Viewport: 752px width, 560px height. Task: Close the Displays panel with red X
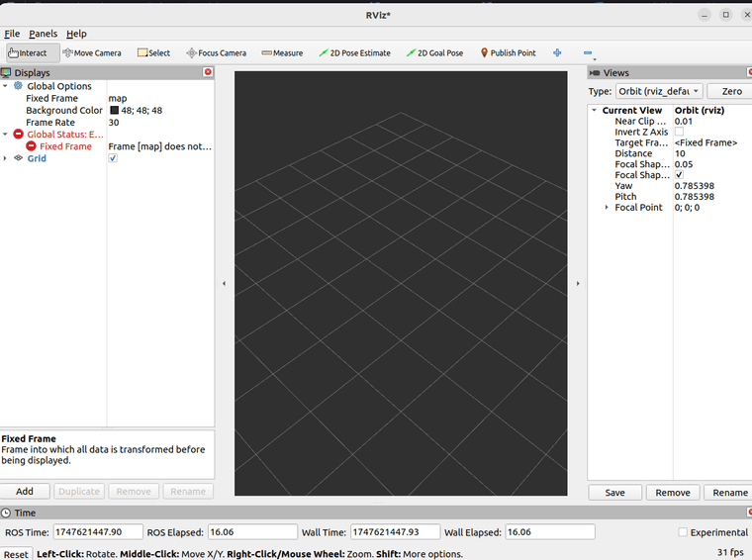tap(208, 72)
